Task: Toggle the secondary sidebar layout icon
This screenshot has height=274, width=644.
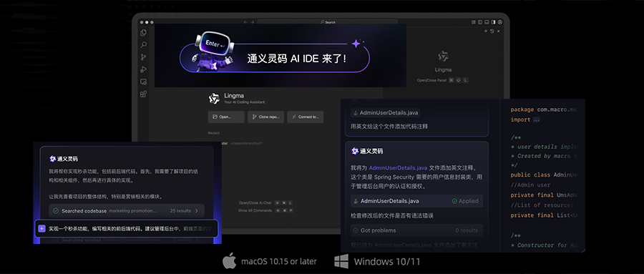Action: coord(493,22)
